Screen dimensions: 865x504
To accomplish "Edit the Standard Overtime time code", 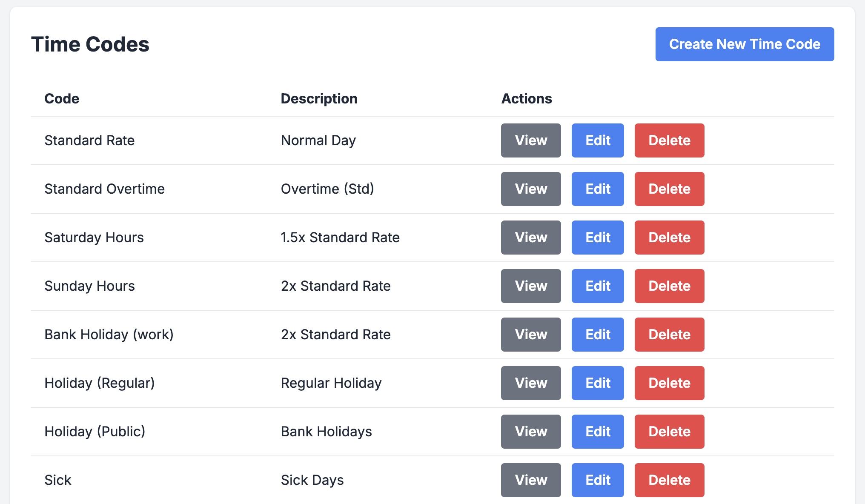I will (598, 189).
